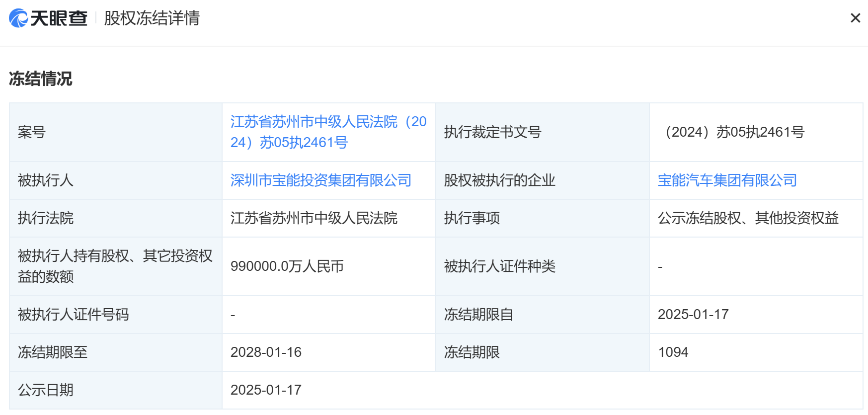The height and width of the screenshot is (415, 868).
Task: Select freeze end date 2028-01-16
Action: 266,352
